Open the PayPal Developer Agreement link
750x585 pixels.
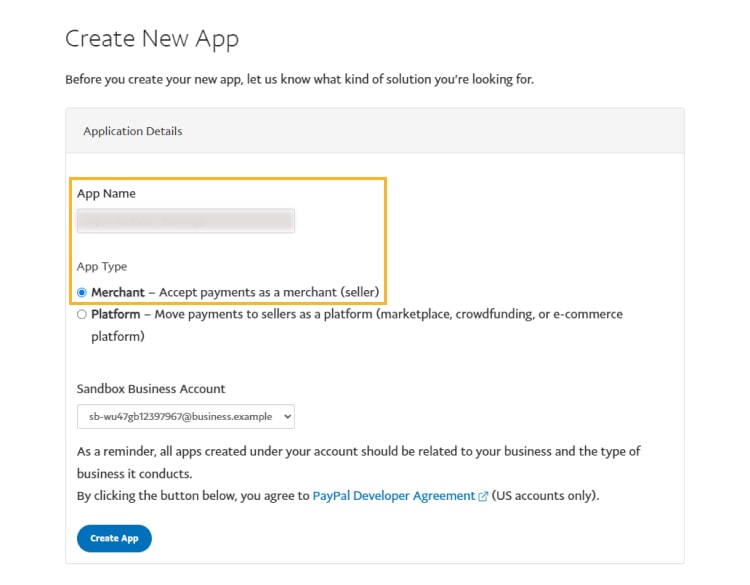pos(394,496)
